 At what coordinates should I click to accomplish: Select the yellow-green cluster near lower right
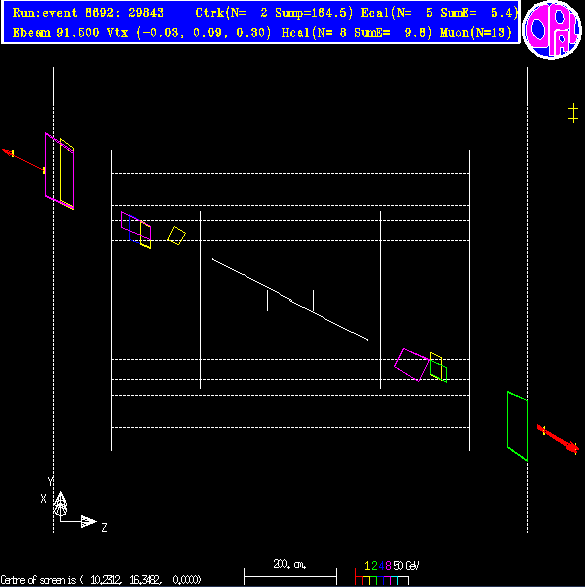pyautogui.click(x=438, y=367)
